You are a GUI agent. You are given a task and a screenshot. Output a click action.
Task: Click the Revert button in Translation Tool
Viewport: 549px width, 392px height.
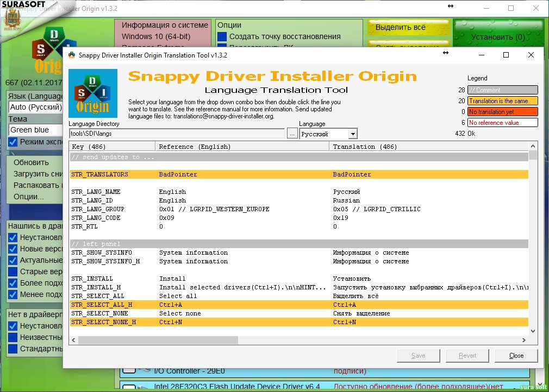click(x=467, y=356)
